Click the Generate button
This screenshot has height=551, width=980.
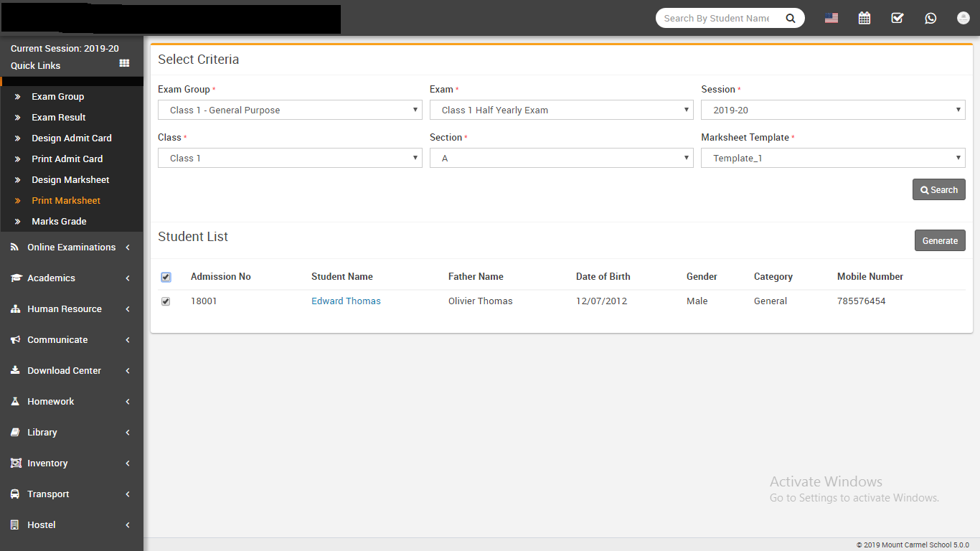click(940, 241)
